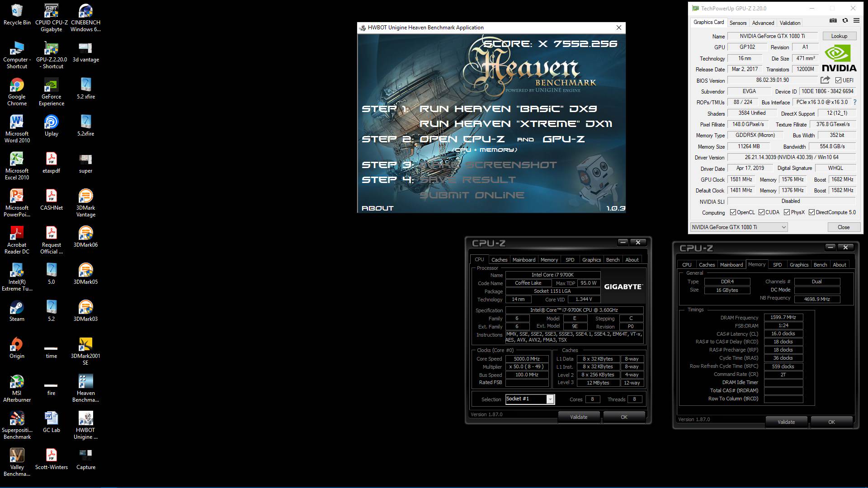Click Run Heaven "Xtreme" DX11 in HWBOT
The width and height of the screenshot is (868, 488).
516,124
